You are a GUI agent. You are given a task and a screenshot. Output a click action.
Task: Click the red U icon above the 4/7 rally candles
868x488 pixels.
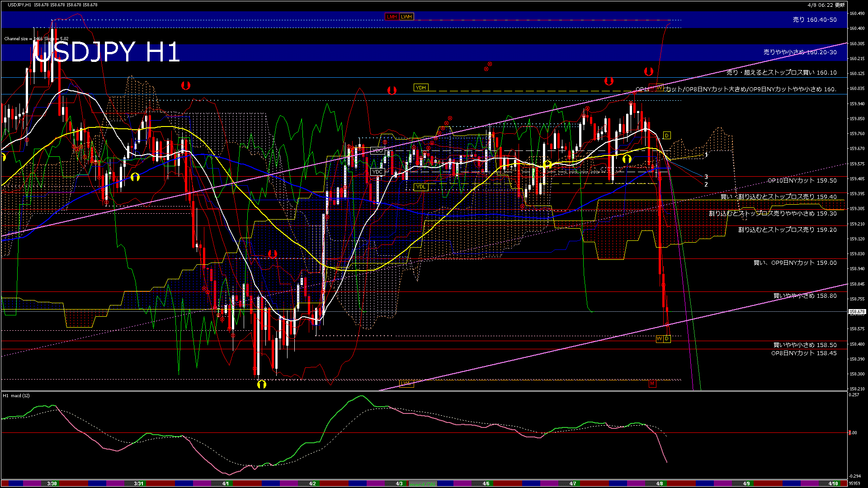(608, 80)
